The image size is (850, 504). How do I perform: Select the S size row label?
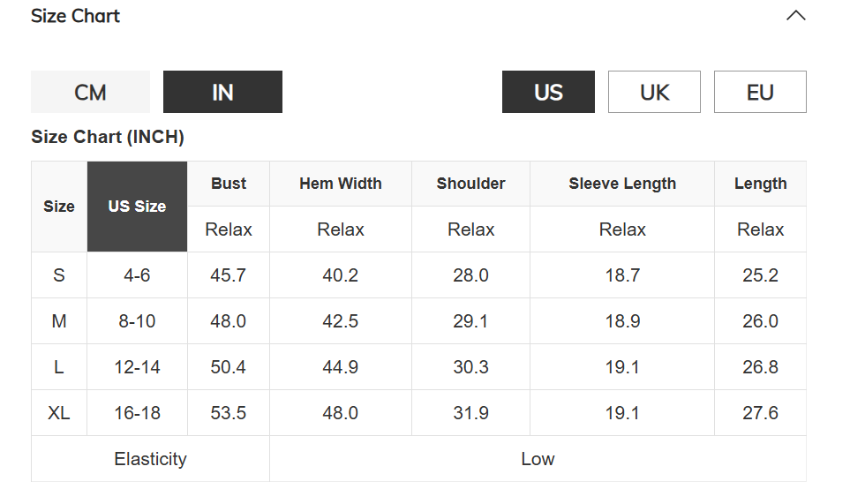click(x=59, y=275)
